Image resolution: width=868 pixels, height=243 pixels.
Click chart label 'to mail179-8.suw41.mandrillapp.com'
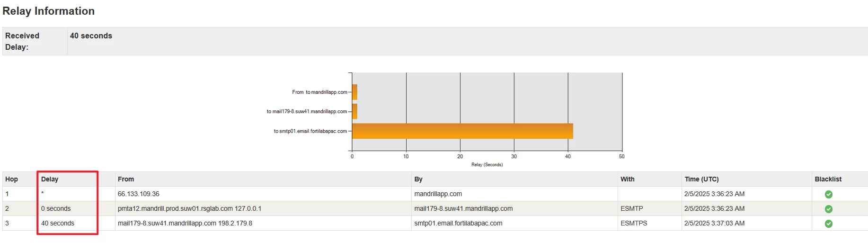(307, 111)
